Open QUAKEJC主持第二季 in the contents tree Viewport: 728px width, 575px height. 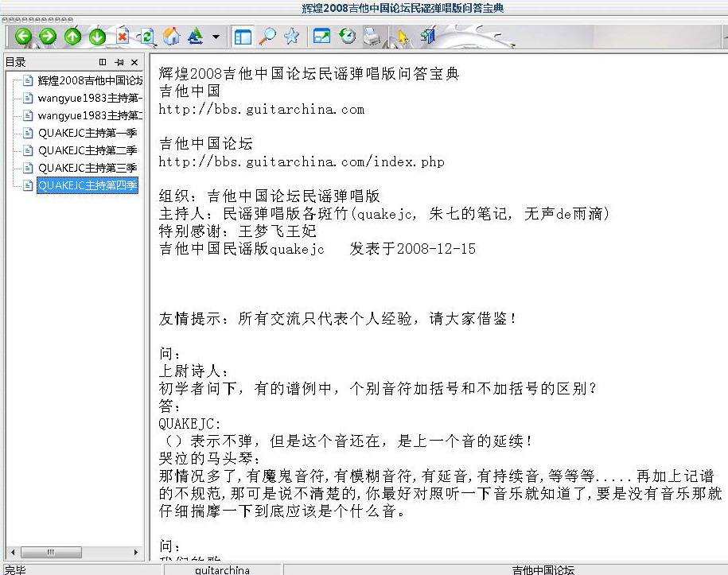coord(88,150)
